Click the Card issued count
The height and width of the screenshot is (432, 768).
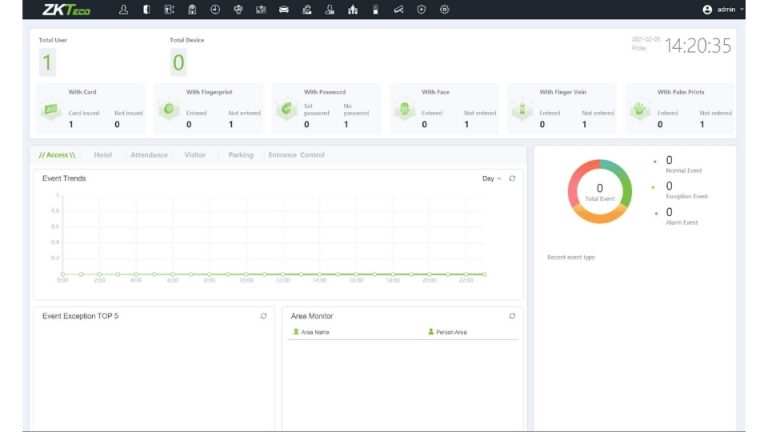(x=71, y=124)
